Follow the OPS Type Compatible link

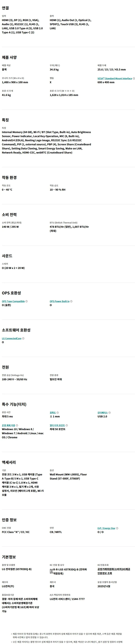coord(13,301)
